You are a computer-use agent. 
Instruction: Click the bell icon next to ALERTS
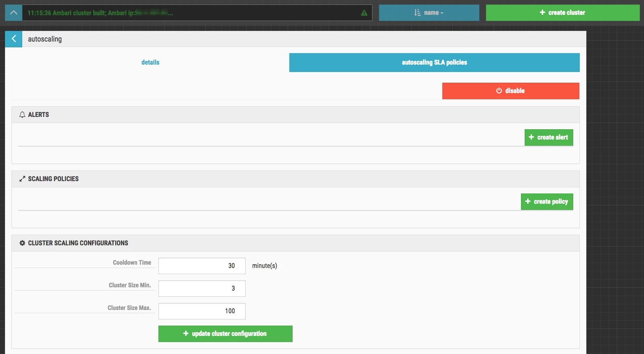pos(22,115)
